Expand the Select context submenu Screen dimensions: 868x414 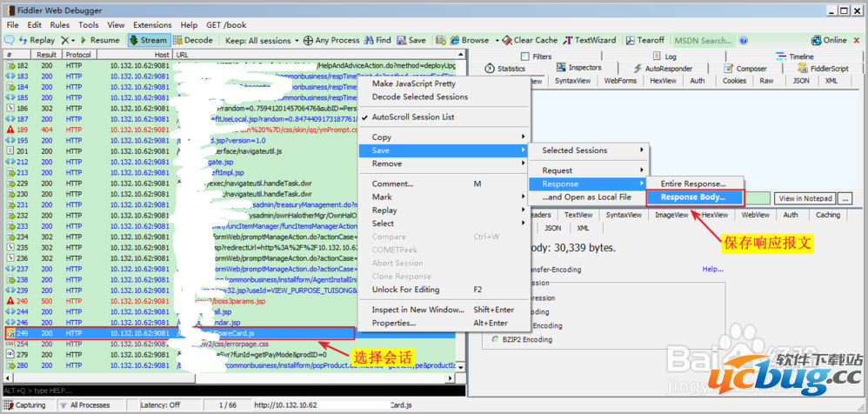pyautogui.click(x=444, y=223)
